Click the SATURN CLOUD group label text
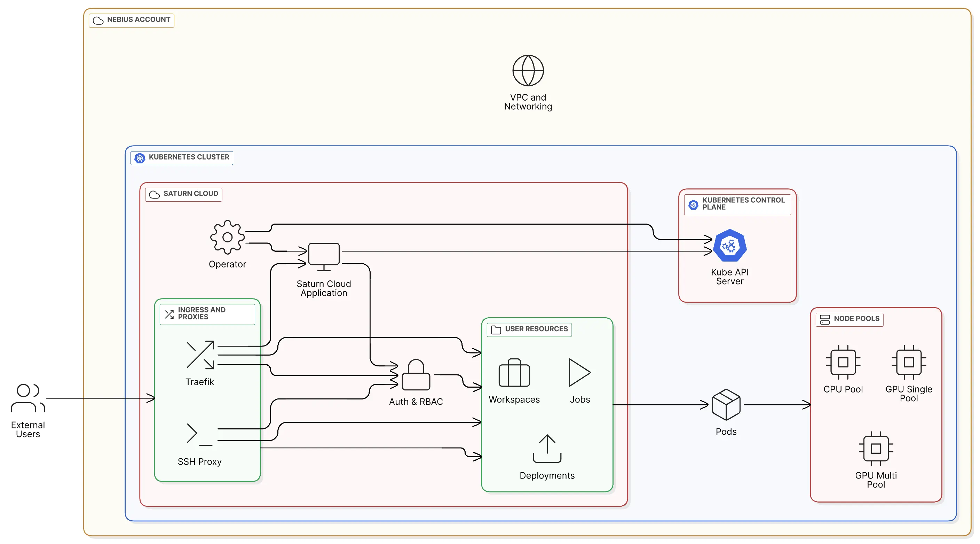 (x=191, y=193)
